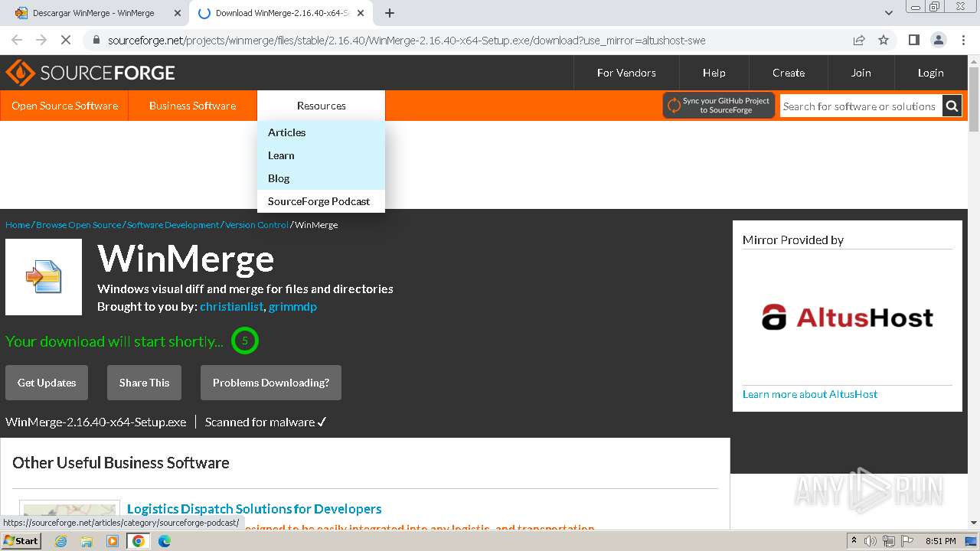Click the Get Updates button

[x=47, y=383]
